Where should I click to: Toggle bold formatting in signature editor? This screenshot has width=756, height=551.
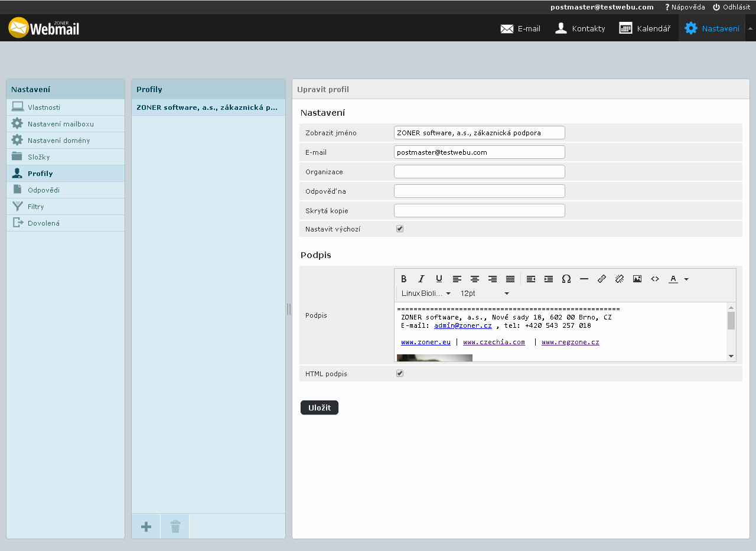coord(404,279)
